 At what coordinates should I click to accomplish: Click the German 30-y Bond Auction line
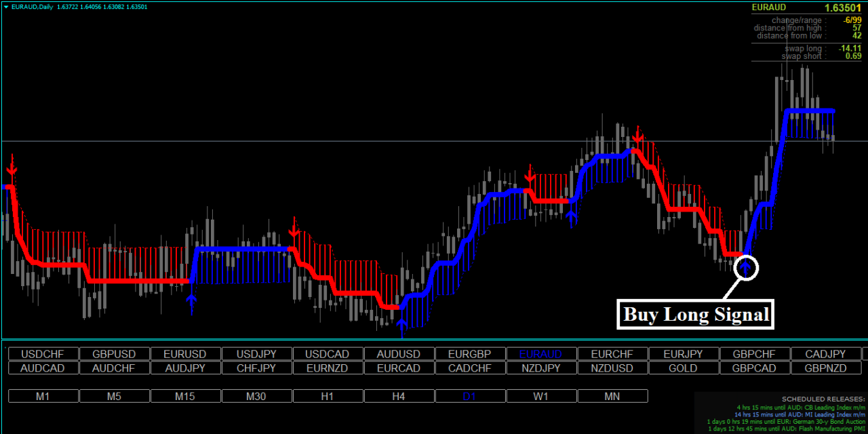click(787, 421)
